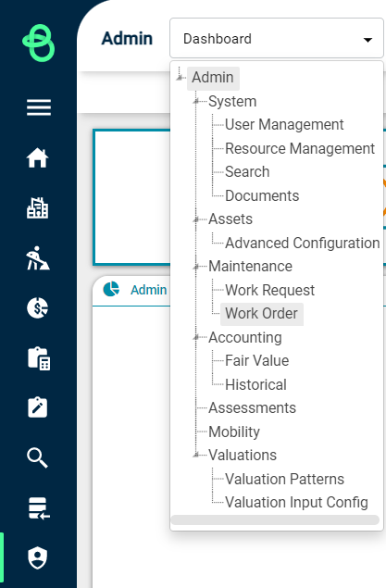Click the green logo at top
This screenshot has height=588, width=386.
point(39,43)
